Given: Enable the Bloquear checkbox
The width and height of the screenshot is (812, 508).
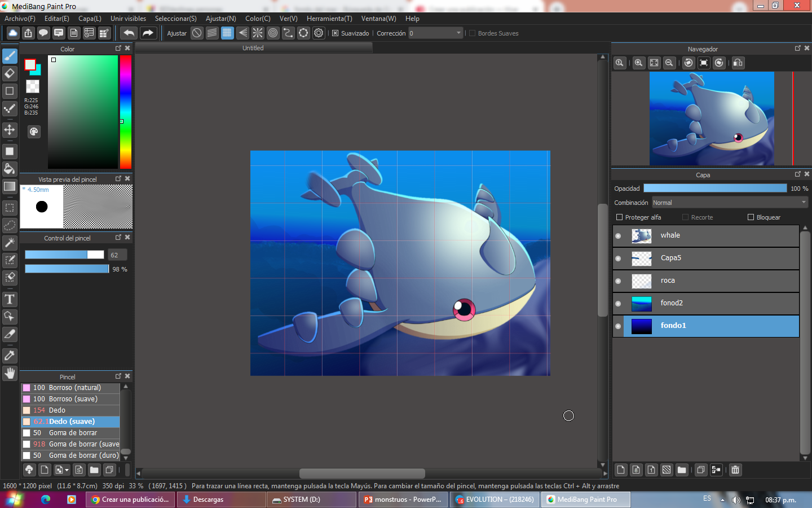Looking at the screenshot, I should [x=751, y=217].
